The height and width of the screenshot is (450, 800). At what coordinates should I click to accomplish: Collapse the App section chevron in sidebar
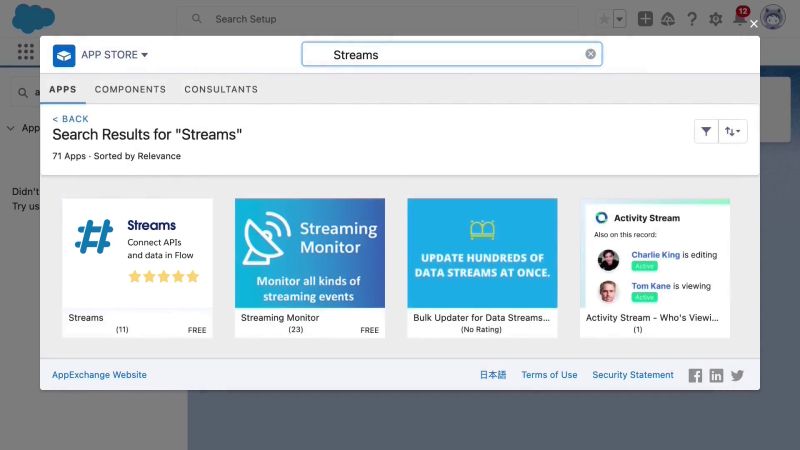point(10,128)
